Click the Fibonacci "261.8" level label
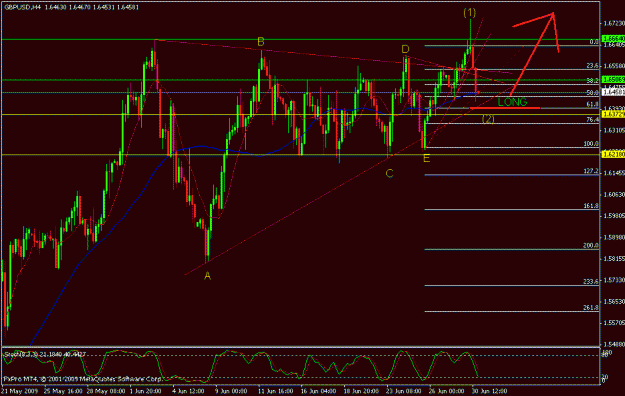The width and height of the screenshot is (625, 396). click(591, 308)
